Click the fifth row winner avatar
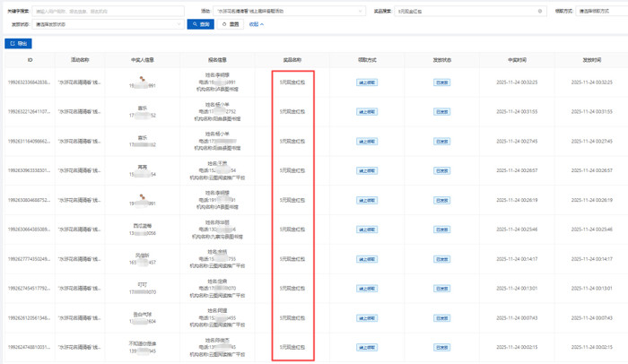 (142, 196)
